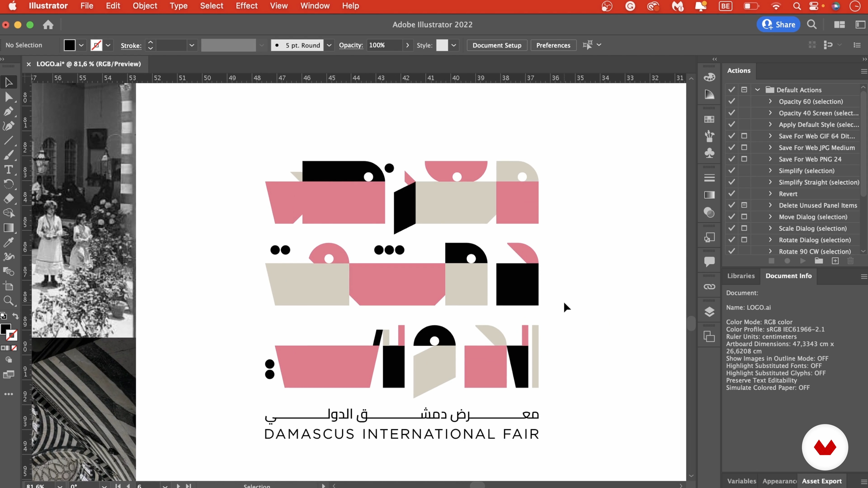Click the black fill color swatch in control bar

(x=69, y=45)
